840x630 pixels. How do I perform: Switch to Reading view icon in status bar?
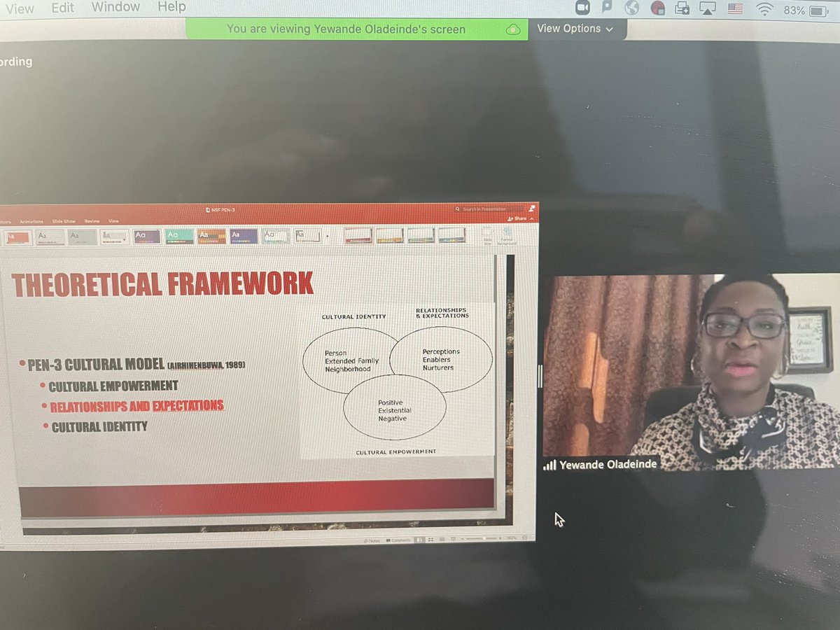coord(442,540)
